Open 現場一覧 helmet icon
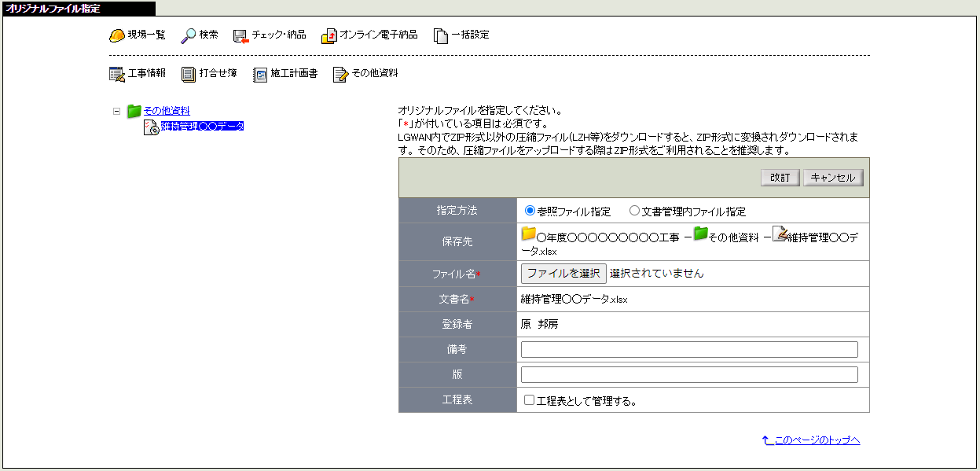980x471 pixels. tap(116, 35)
